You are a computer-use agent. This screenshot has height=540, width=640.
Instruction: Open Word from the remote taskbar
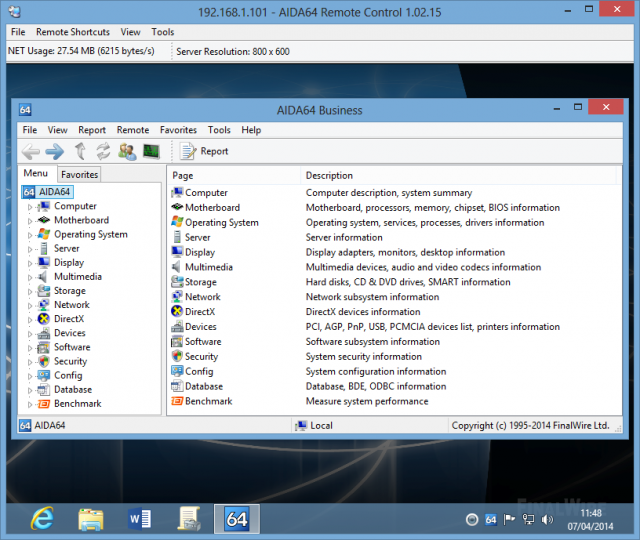pos(139,518)
